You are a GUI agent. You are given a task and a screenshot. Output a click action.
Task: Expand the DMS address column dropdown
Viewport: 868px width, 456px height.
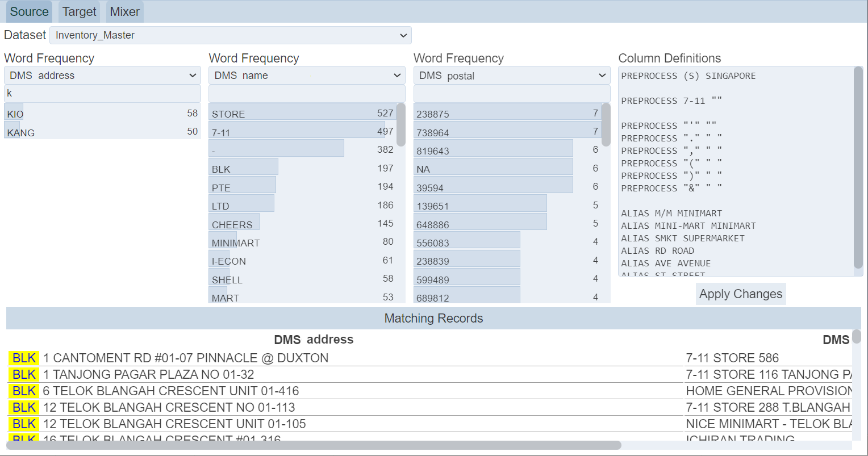pos(102,76)
